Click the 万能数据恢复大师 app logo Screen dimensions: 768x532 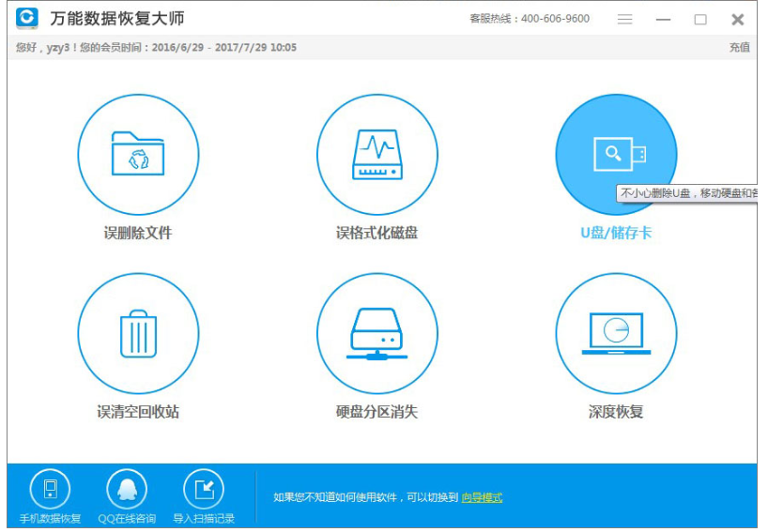tap(27, 18)
